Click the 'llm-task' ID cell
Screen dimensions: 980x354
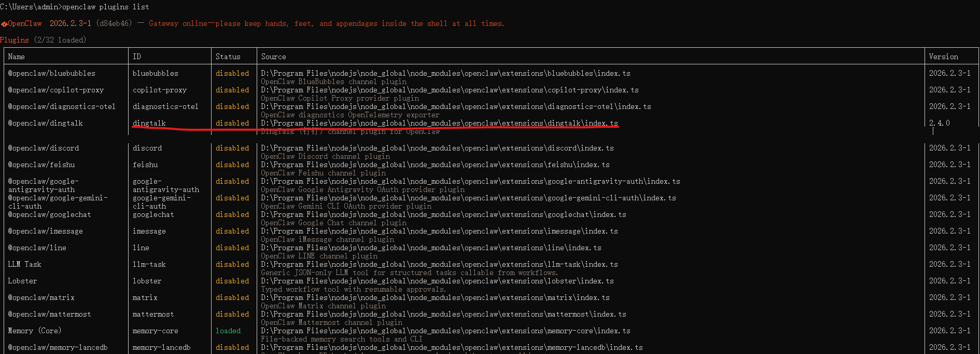149,264
